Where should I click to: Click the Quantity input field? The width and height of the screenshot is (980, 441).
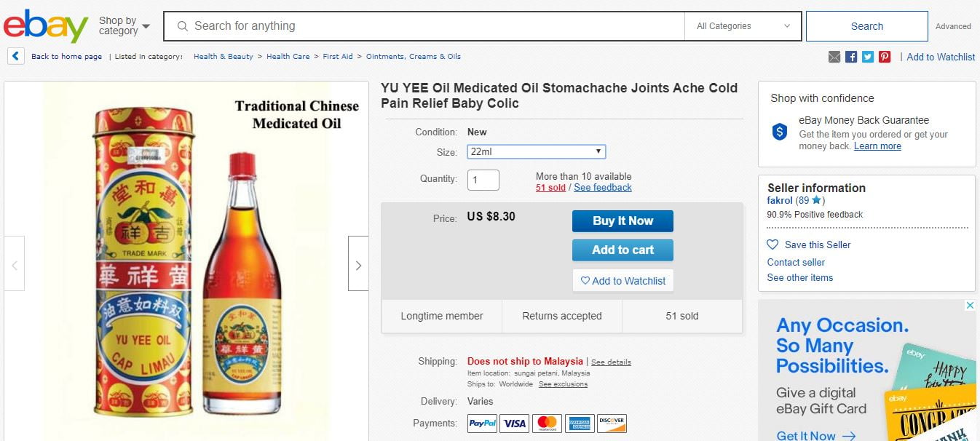pos(483,180)
